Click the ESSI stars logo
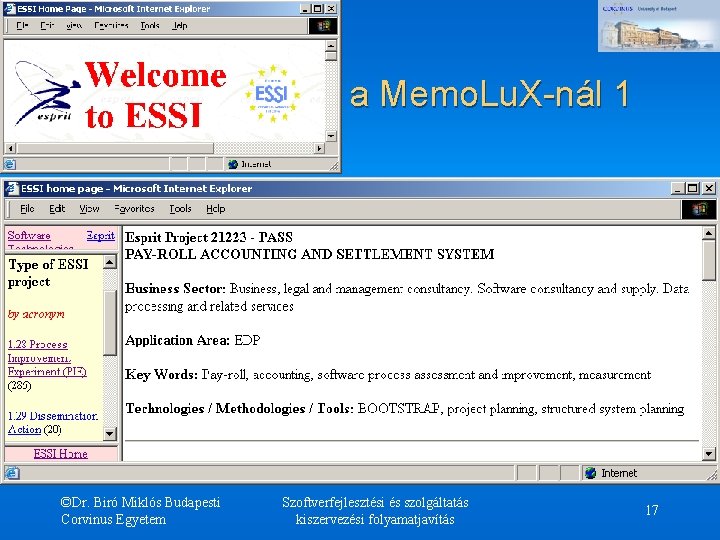This screenshot has width=720, height=540. pos(272,94)
